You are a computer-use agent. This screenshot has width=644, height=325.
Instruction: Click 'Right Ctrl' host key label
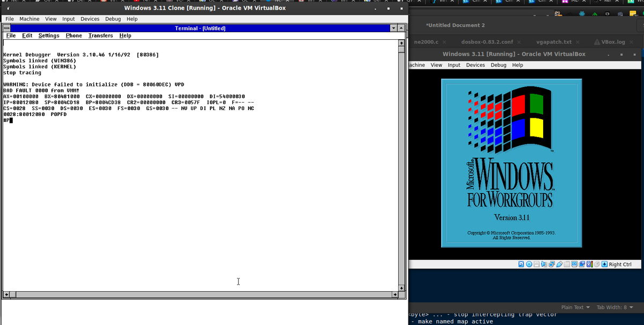click(620, 264)
